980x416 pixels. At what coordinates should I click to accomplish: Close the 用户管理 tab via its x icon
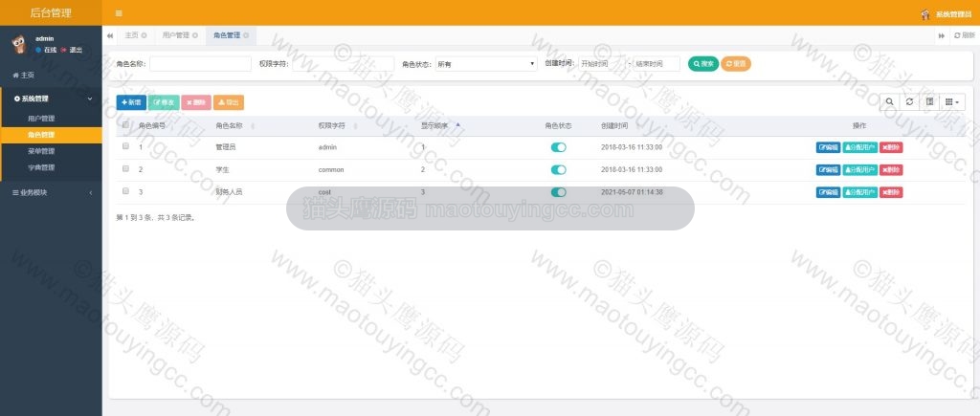point(195,35)
